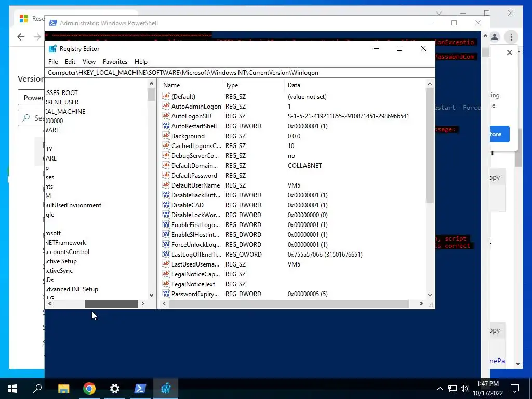This screenshot has height=399, width=532.
Task: Click the AutoLogonSID string icon
Action: [x=166, y=116]
